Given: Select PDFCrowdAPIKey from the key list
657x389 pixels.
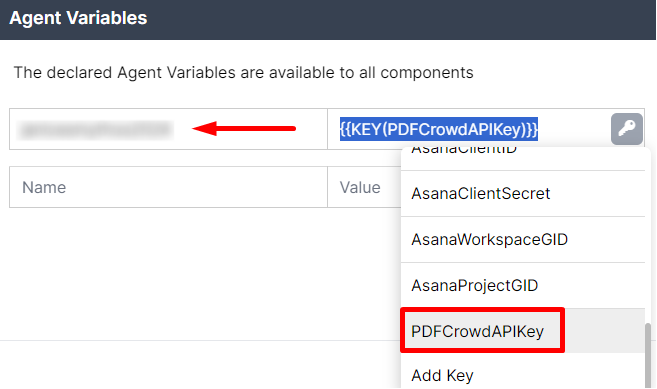Looking at the screenshot, I should 477,331.
